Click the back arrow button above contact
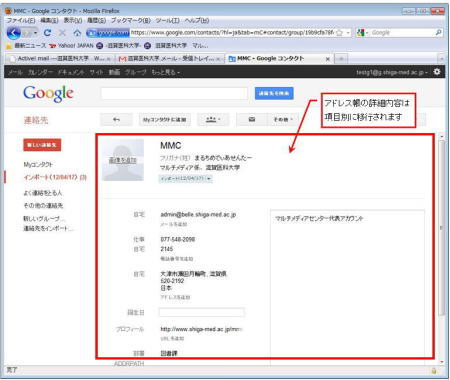 coord(116,119)
